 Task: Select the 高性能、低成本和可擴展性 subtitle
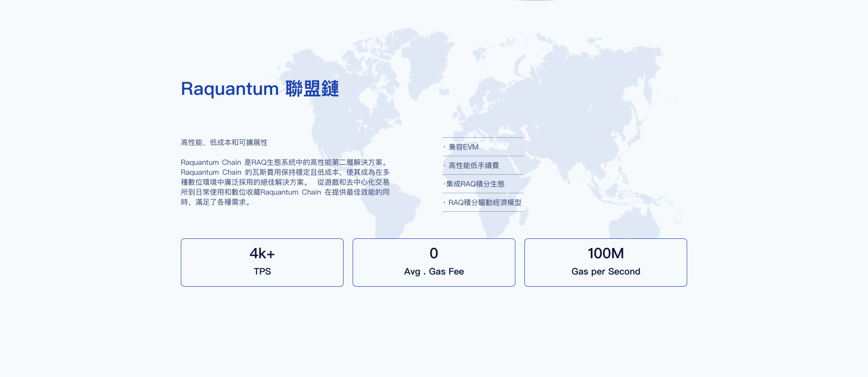tap(224, 143)
